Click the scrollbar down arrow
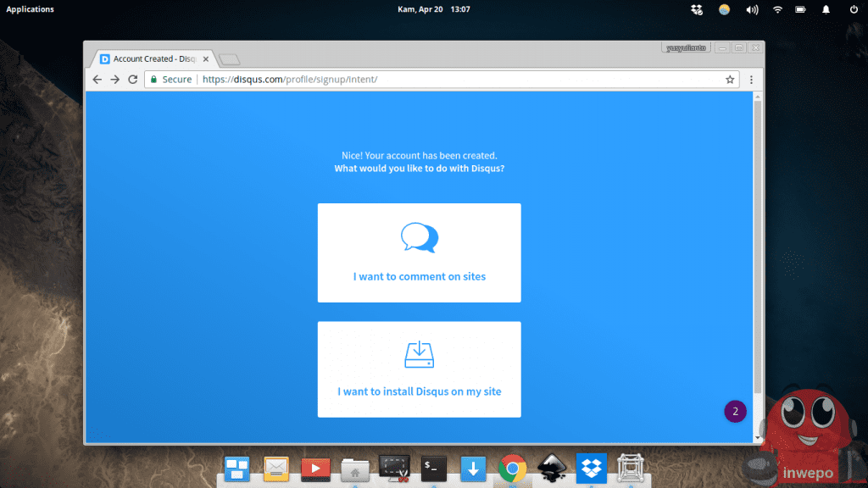The width and height of the screenshot is (868, 488). pyautogui.click(x=758, y=438)
